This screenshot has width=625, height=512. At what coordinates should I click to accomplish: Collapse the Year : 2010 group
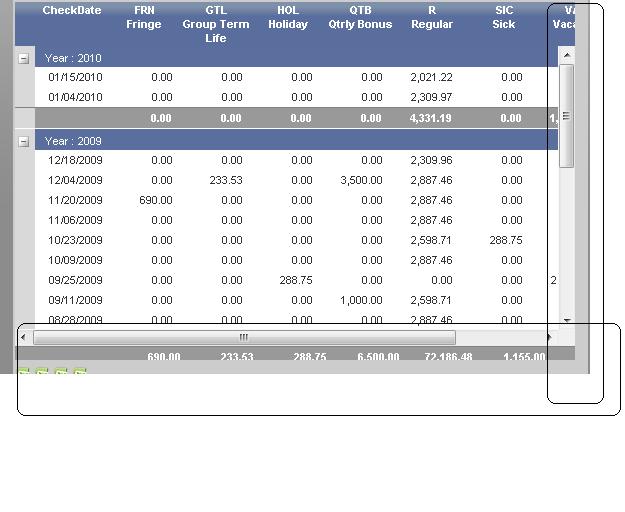click(24, 59)
